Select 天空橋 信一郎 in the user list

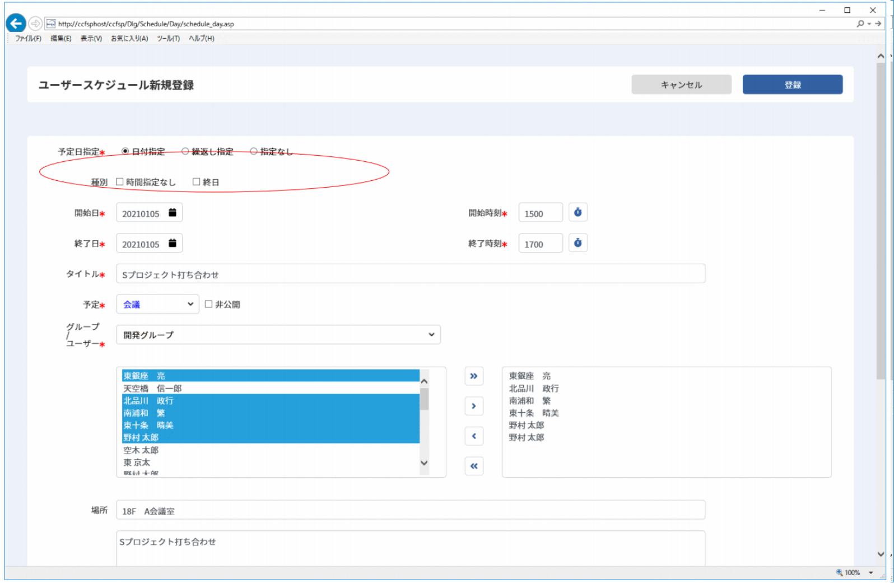click(271, 388)
